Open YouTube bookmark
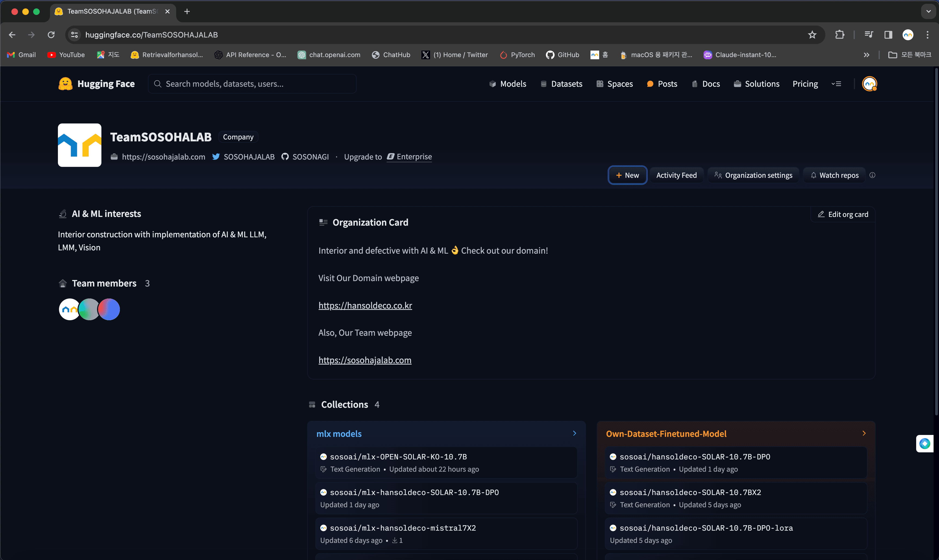This screenshot has width=939, height=560. pos(66,55)
